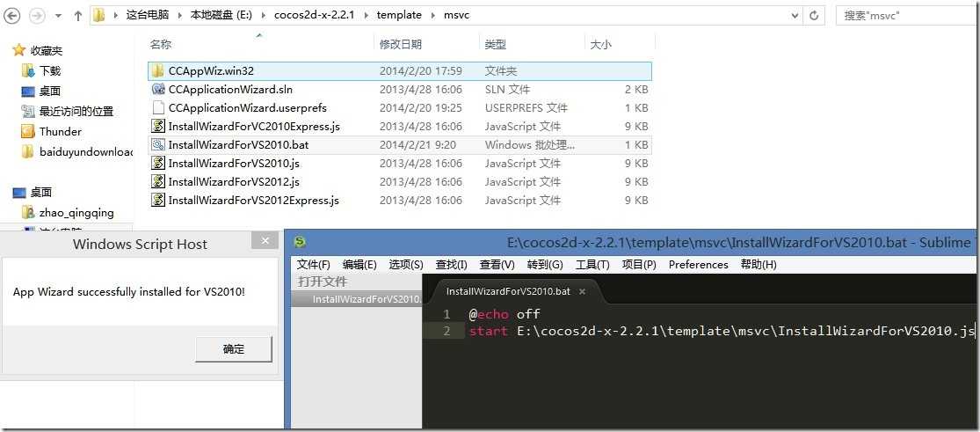Viewport: 980px width, 432px height.
Task: Select InstallWizardForVS2010.js script icon
Action: pyautogui.click(x=158, y=164)
